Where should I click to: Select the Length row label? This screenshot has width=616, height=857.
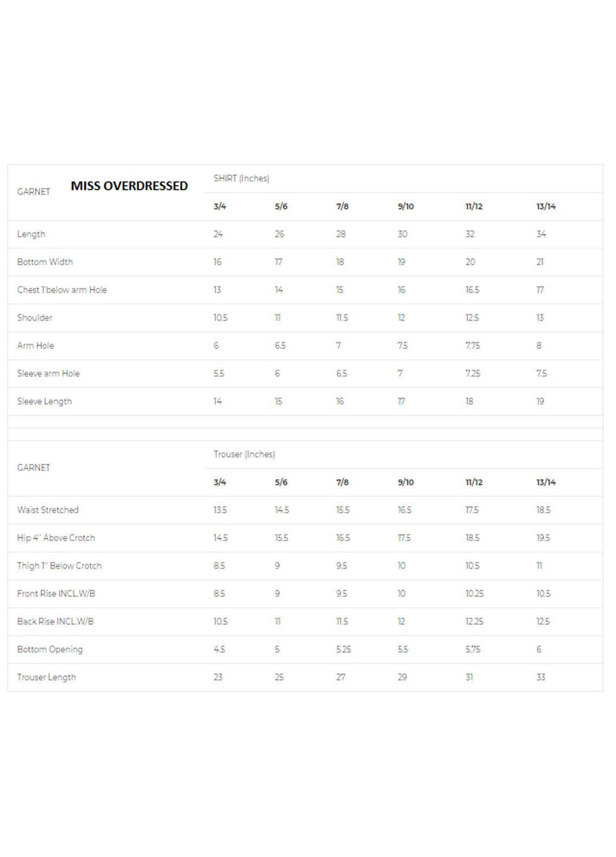click(x=31, y=234)
